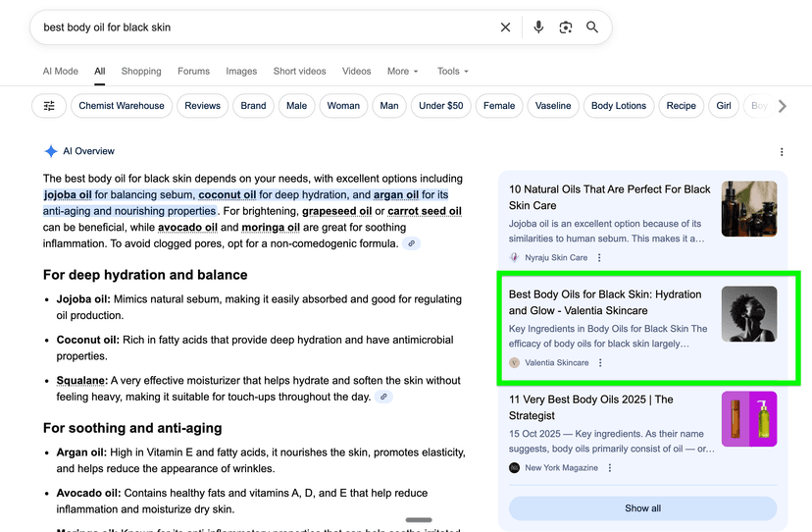Start voice search with microphone icon

point(538,27)
